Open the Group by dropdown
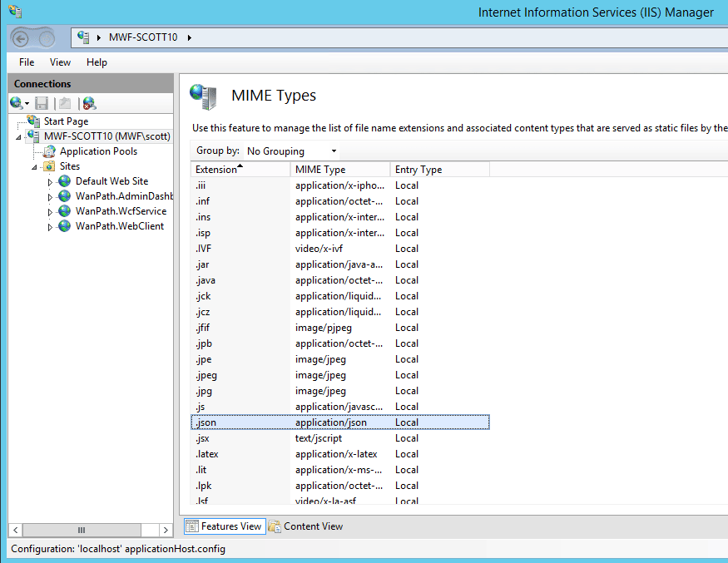 (x=291, y=151)
